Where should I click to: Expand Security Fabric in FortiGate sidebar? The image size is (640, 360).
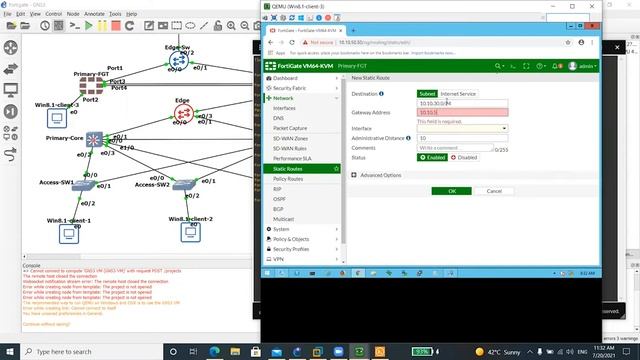tap(302, 88)
